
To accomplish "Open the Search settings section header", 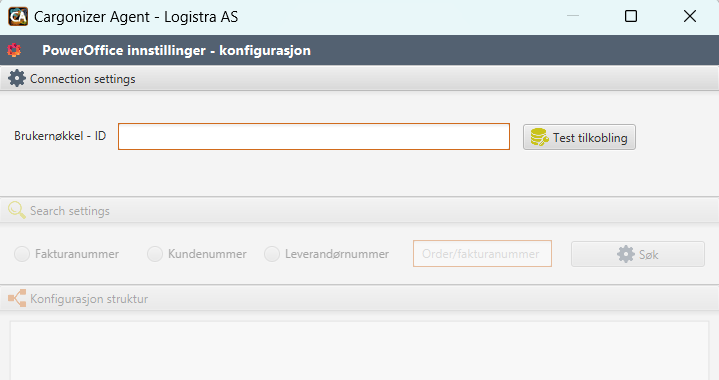I will [x=360, y=210].
